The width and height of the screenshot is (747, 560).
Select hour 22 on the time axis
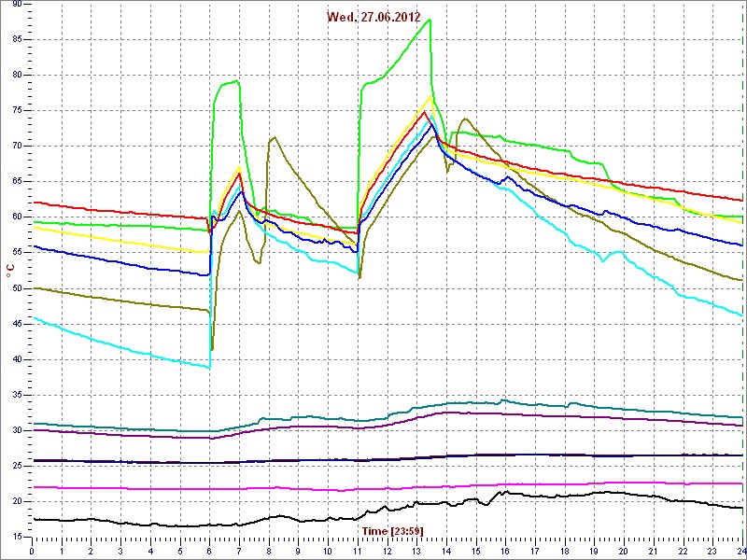[684, 550]
